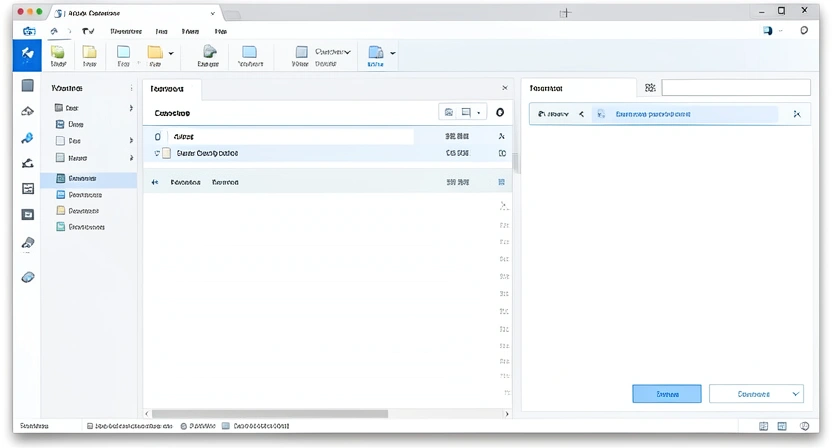Open the sliders panel icon in left sidebar
The width and height of the screenshot is (832, 448).
coord(28,188)
